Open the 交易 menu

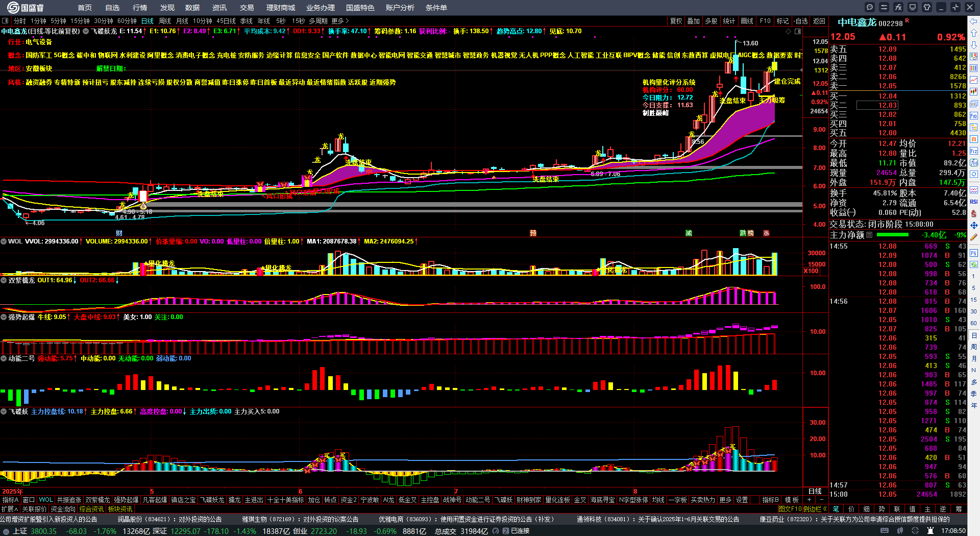(247, 8)
